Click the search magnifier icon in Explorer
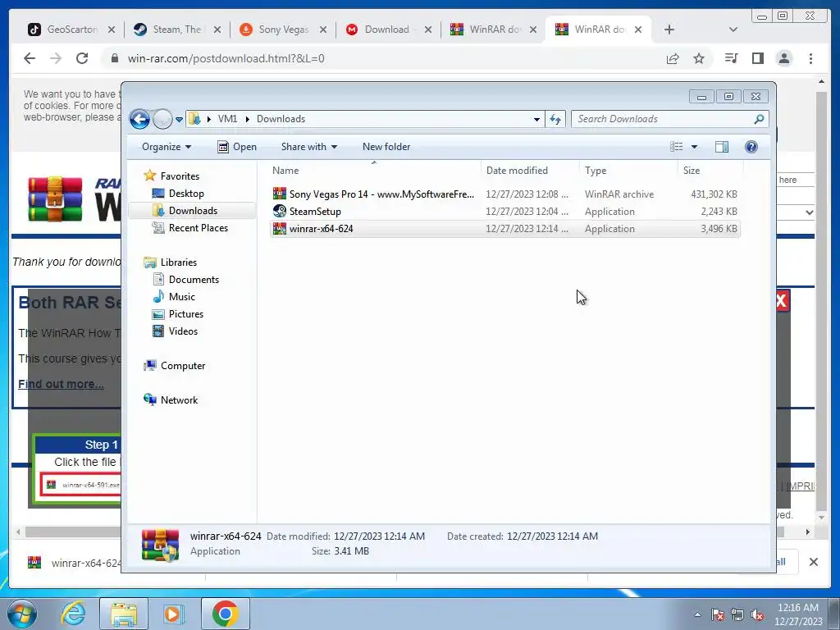840x630 pixels. tap(759, 119)
